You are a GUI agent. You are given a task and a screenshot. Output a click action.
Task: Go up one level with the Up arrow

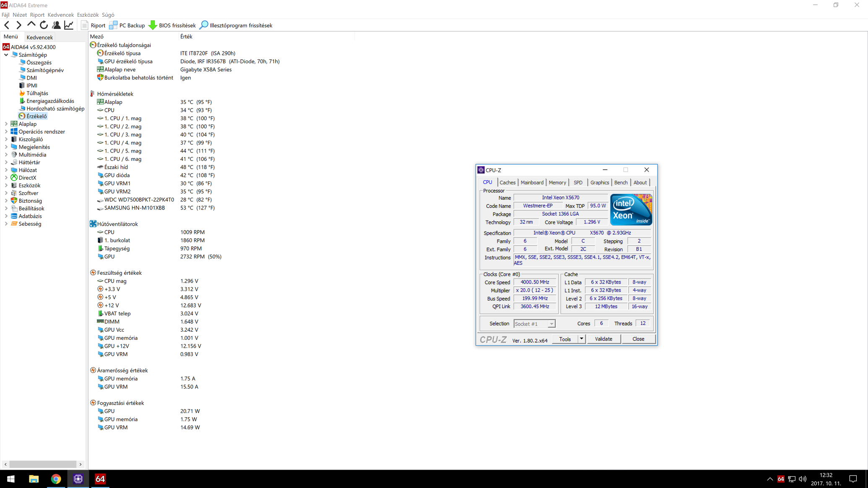tap(31, 25)
